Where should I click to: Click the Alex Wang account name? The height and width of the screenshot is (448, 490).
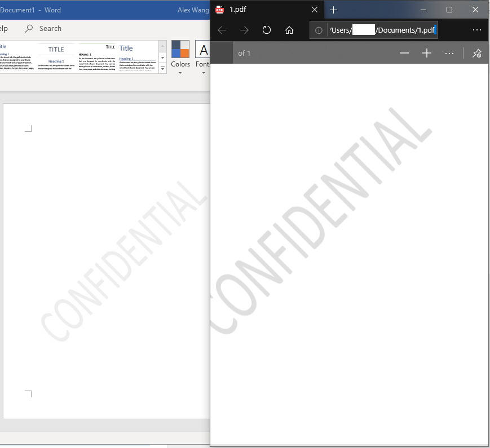click(193, 10)
